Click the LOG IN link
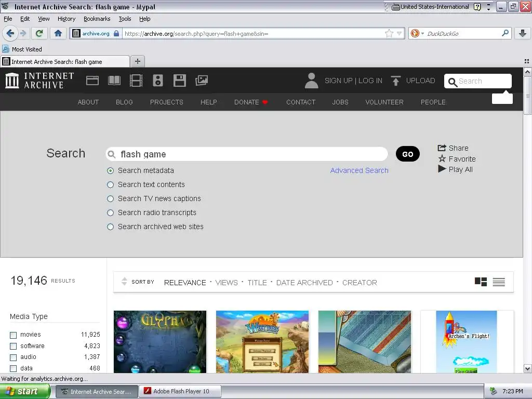532x399 pixels. point(370,81)
